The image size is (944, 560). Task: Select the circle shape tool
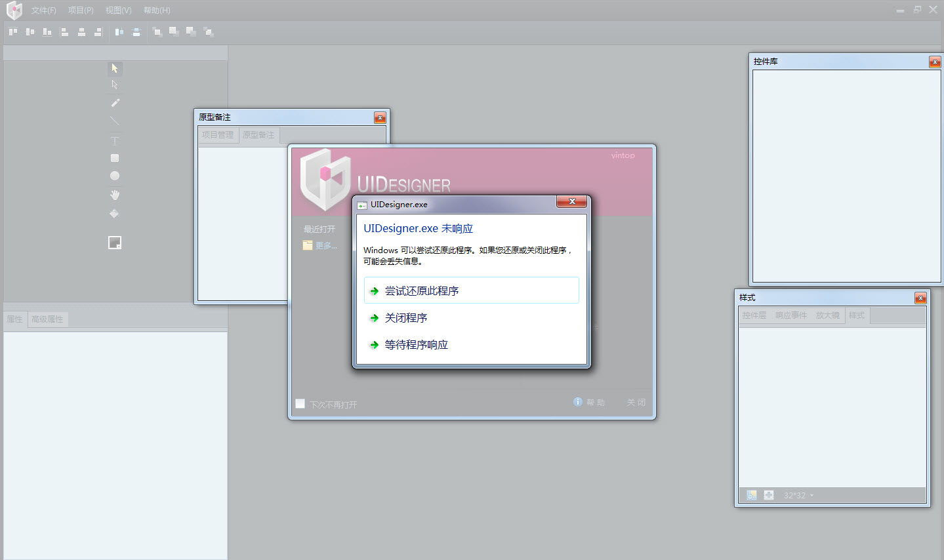[115, 176]
